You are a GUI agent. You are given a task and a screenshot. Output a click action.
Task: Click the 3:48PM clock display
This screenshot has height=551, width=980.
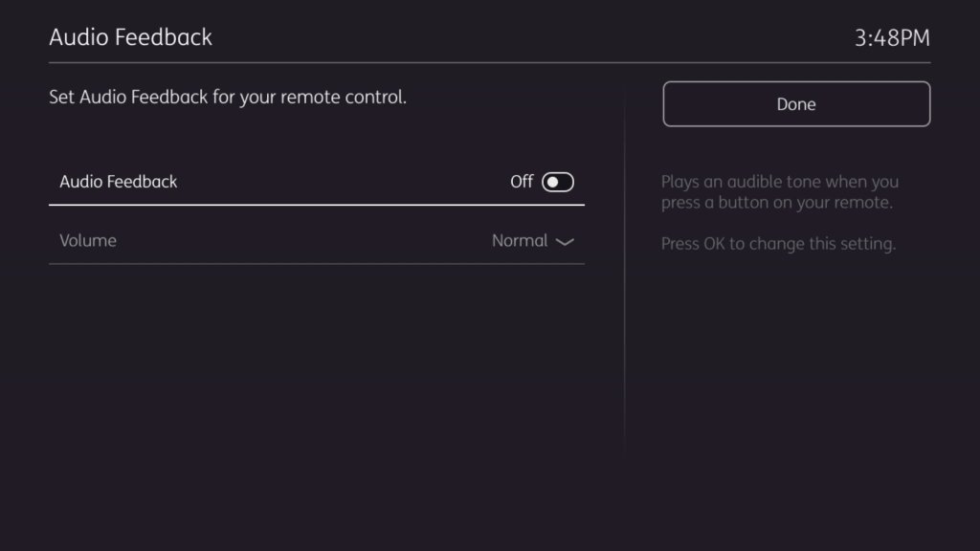[892, 38]
